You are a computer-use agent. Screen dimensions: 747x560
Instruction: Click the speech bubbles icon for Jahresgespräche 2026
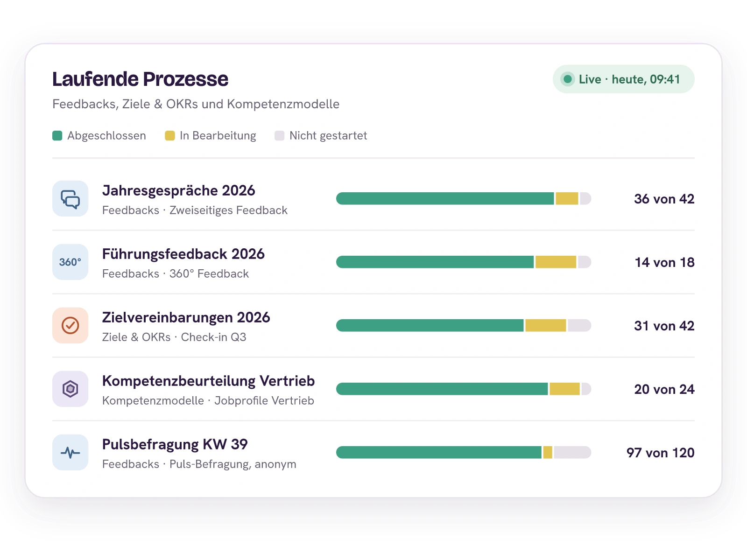pyautogui.click(x=70, y=198)
